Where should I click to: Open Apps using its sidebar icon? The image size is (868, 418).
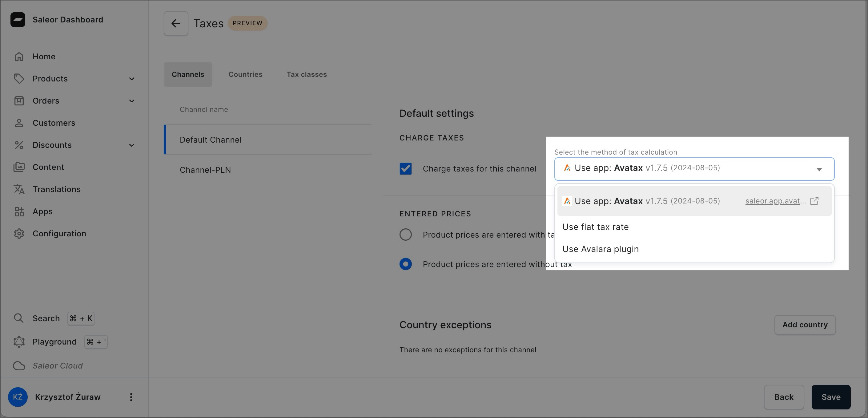(19, 211)
